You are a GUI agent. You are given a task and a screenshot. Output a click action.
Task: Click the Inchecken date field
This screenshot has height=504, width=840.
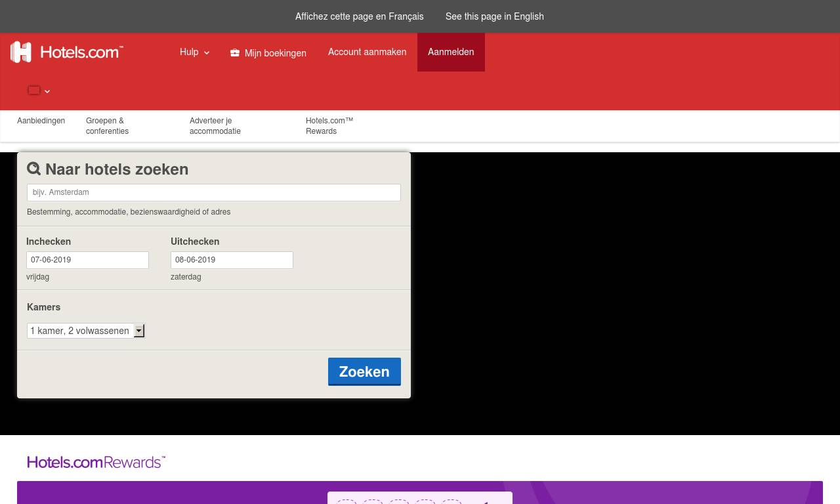(x=87, y=260)
